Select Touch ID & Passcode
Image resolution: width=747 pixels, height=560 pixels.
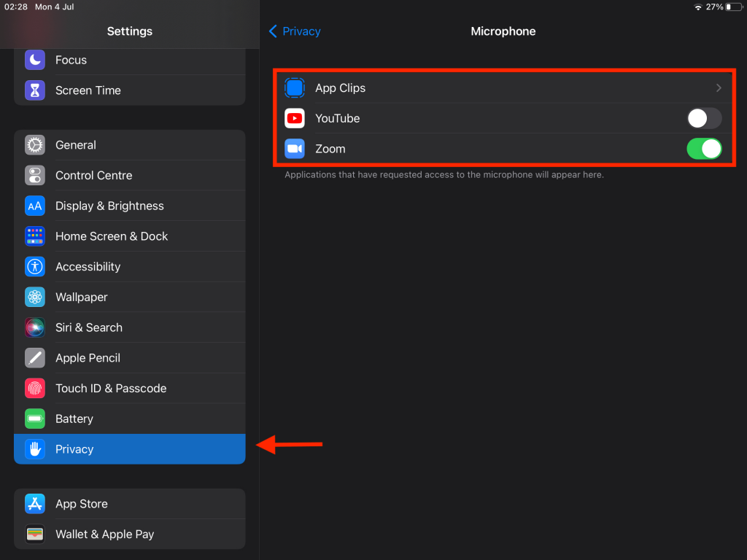click(130, 389)
